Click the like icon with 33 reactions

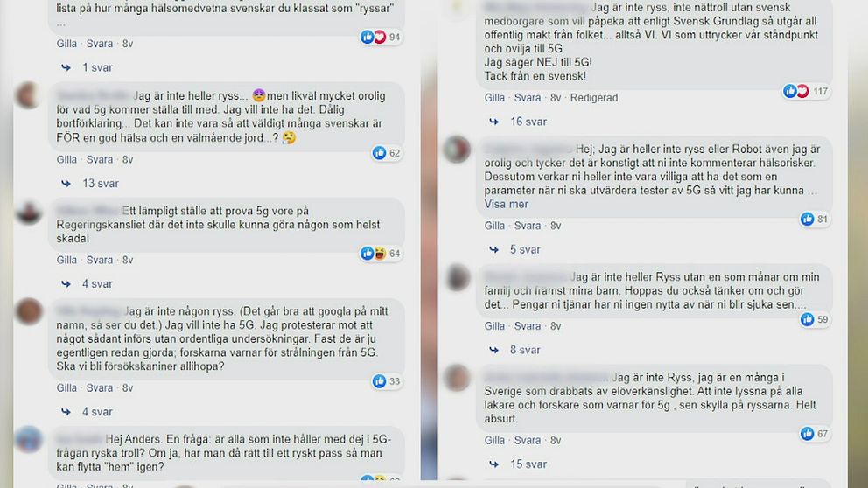pos(379,381)
